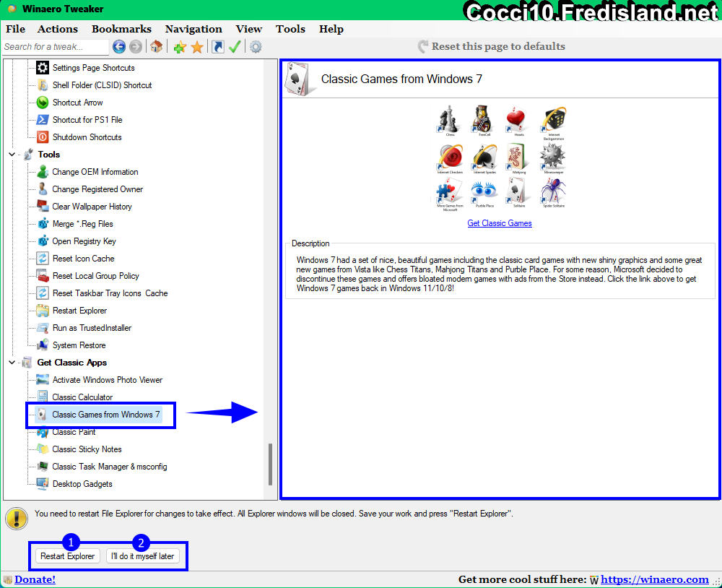Click the Reset Local Group Policy toolbox icon
This screenshot has width=722, height=588.
click(43, 276)
